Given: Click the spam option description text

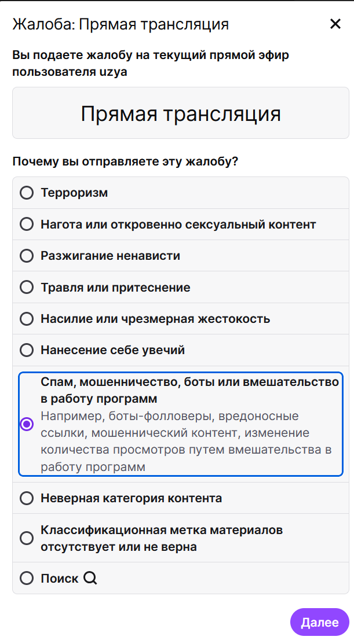Looking at the screenshot, I should coord(174,441).
